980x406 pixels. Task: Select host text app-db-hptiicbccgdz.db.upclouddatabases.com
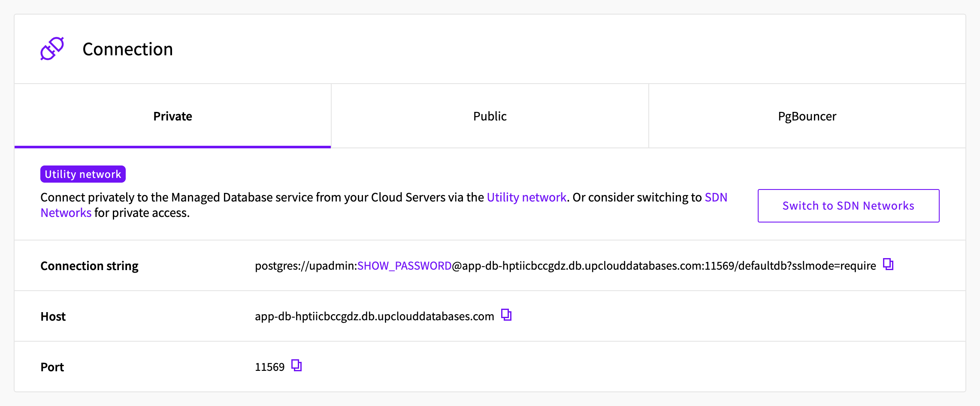click(x=375, y=316)
